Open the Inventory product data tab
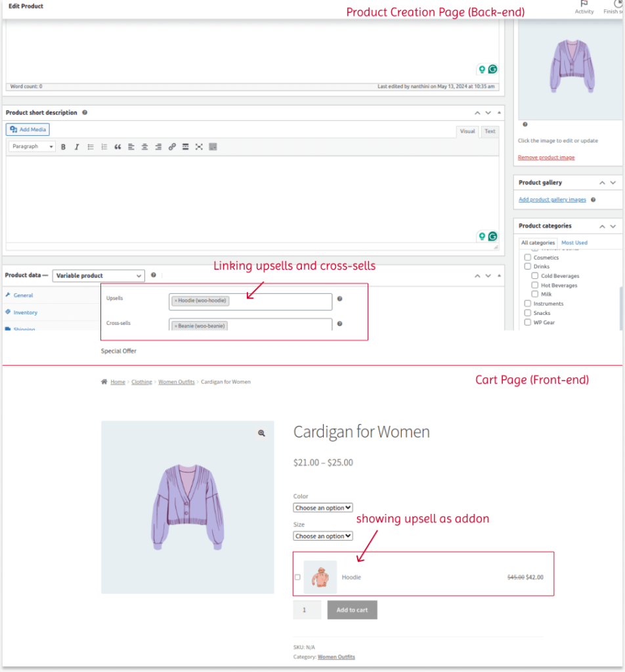The height and width of the screenshot is (672, 625). point(26,312)
